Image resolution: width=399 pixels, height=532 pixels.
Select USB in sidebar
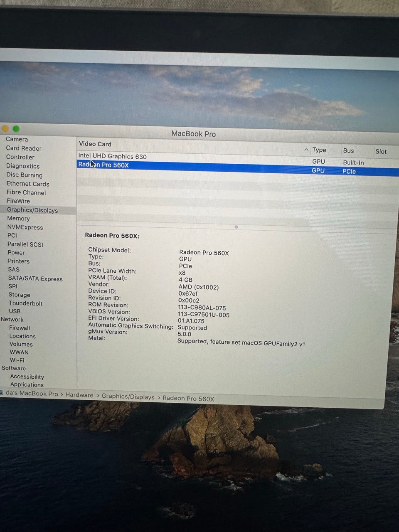click(15, 311)
